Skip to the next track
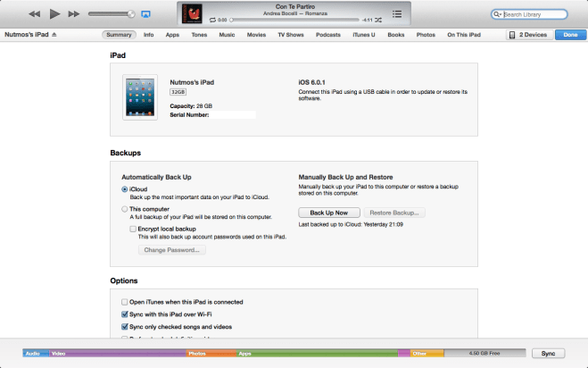 (x=74, y=14)
